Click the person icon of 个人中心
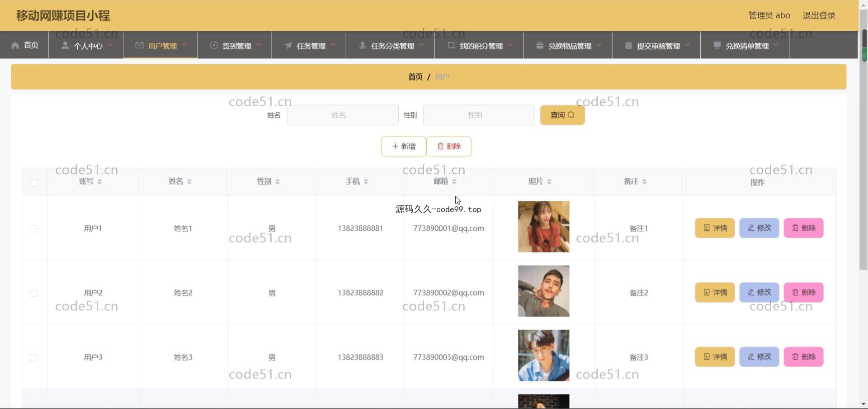This screenshot has width=868, height=409. click(x=65, y=45)
